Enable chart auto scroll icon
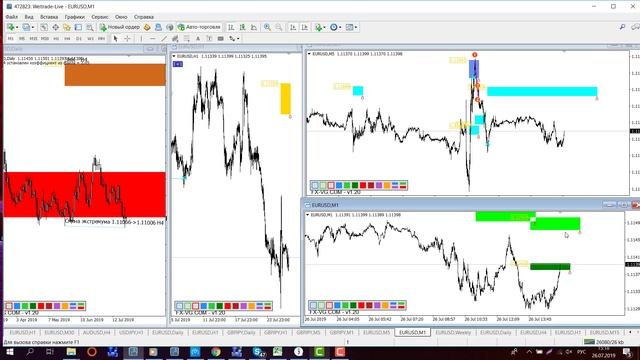Screen dimensions: 640x360 click(293, 27)
